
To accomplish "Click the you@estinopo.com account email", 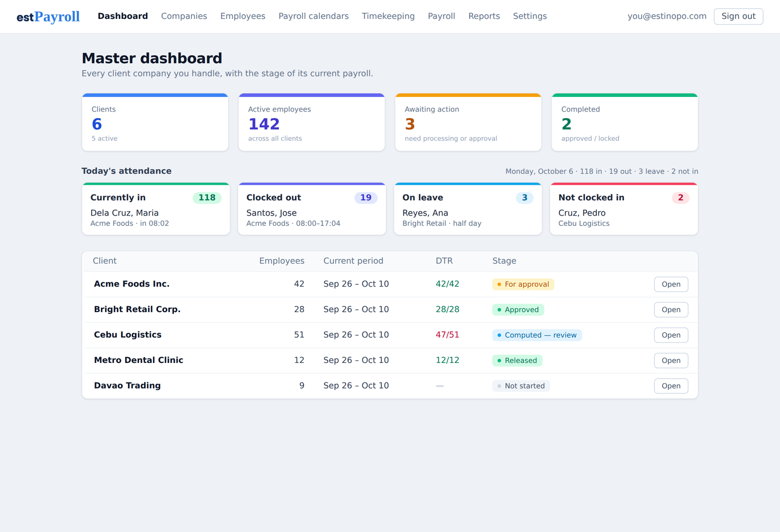I will pos(667,16).
